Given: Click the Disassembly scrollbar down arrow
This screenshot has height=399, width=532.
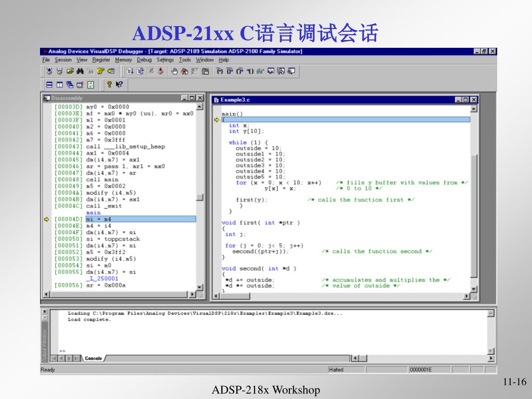Looking at the screenshot, I should click(199, 287).
